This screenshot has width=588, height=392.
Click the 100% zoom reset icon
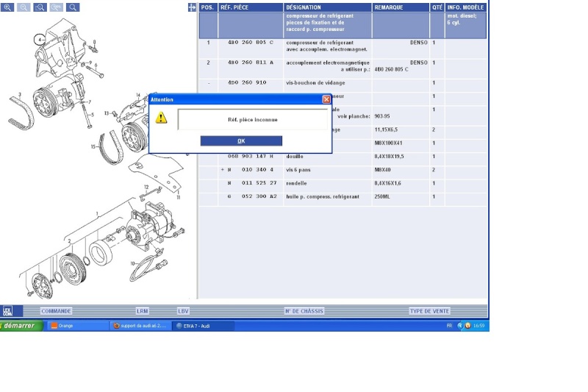point(57,7)
